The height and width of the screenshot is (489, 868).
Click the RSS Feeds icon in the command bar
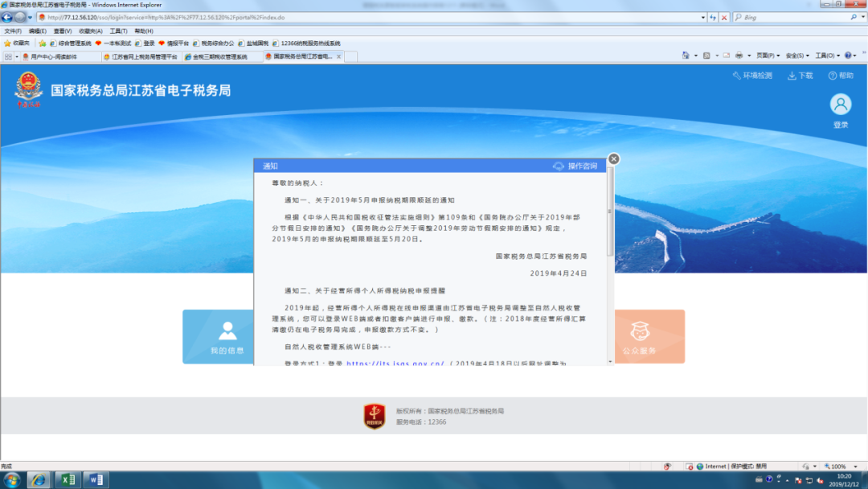[x=706, y=55]
